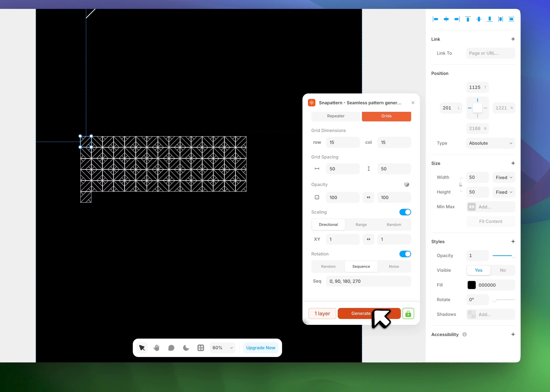550x392 pixels.
Task: Click the black Fill color swatch
Action: (x=471, y=285)
